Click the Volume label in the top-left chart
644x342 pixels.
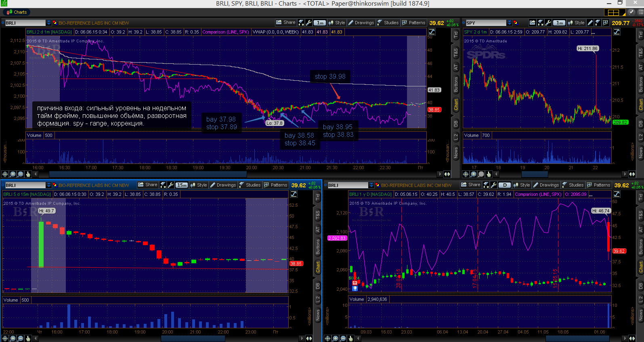[x=34, y=135]
